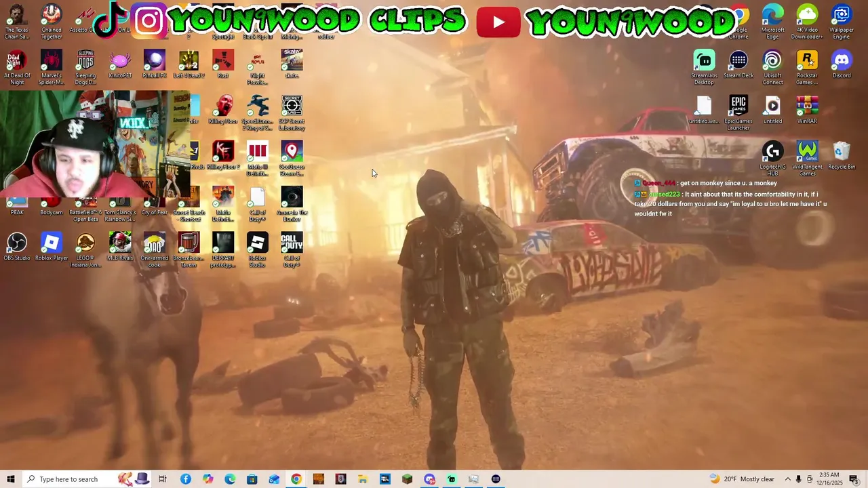Open the Windows Start menu
This screenshot has width=868, height=488.
click(x=11, y=479)
